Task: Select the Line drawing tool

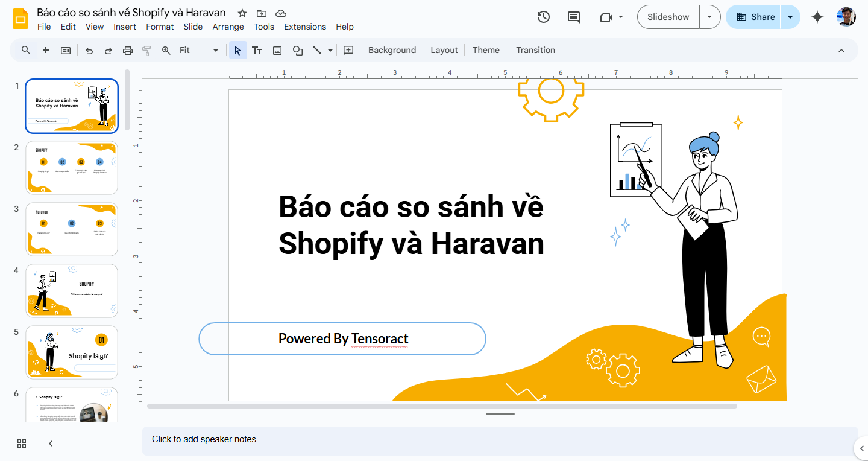Action: coord(317,51)
